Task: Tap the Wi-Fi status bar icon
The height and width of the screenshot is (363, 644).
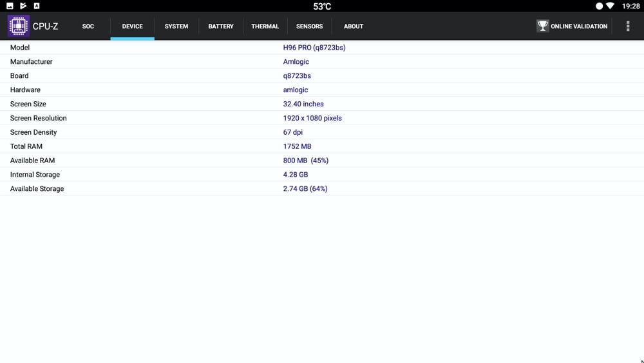Action: [x=611, y=6]
